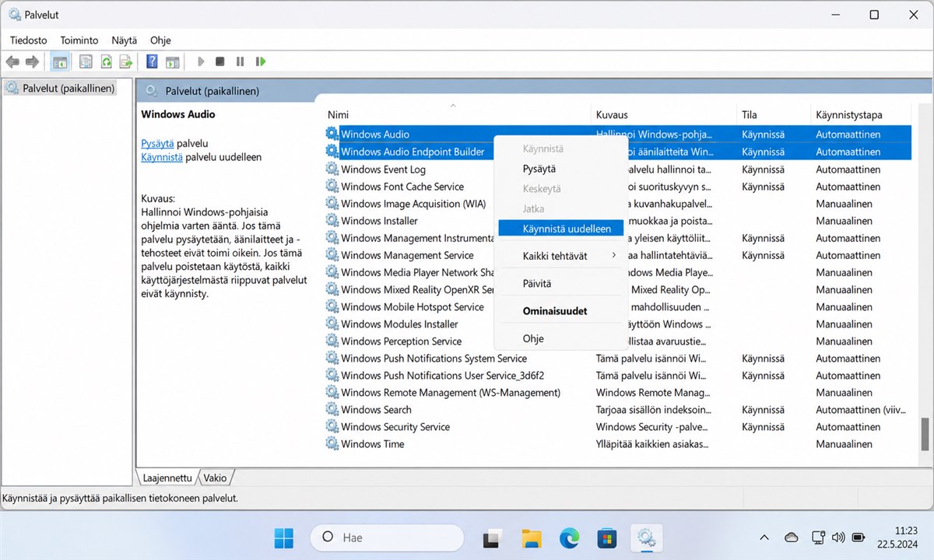Select Windows Push Notifications System Service
The image size is (934, 560).
(618, 359)
